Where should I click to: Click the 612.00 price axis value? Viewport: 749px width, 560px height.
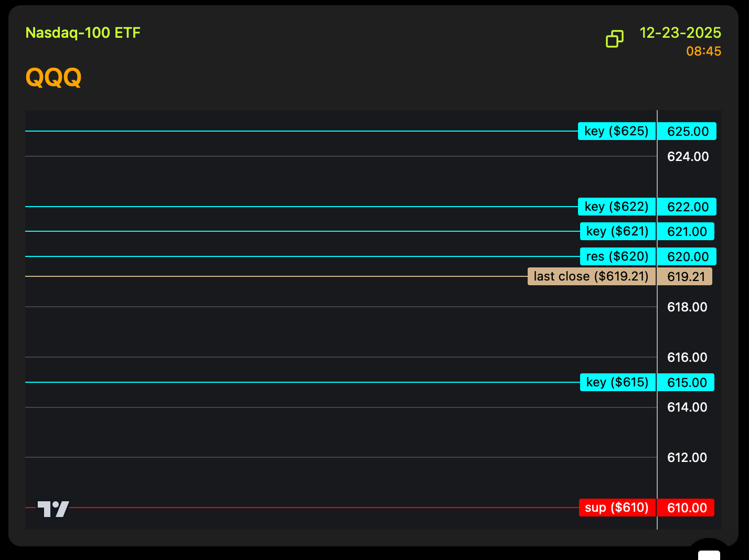tap(687, 458)
